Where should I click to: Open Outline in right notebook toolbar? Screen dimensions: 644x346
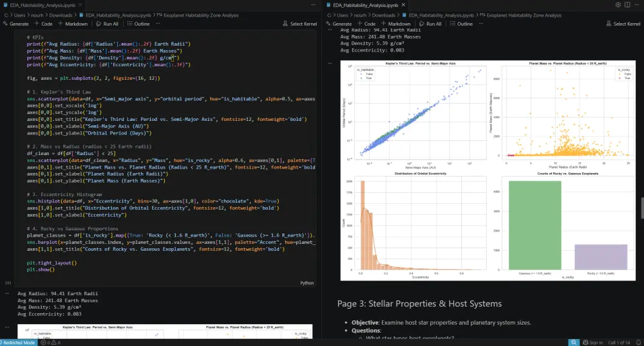462,24
